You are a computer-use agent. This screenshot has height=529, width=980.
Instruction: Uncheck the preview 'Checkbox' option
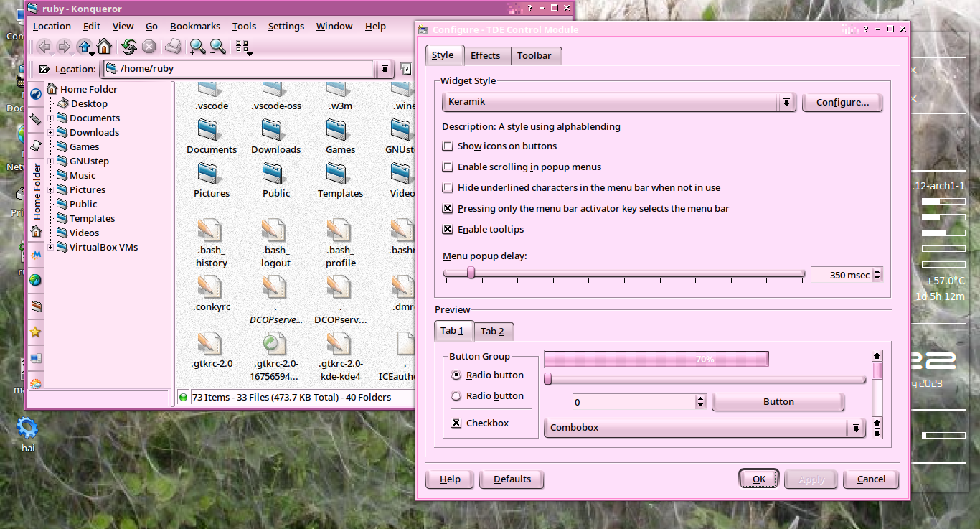click(x=456, y=423)
